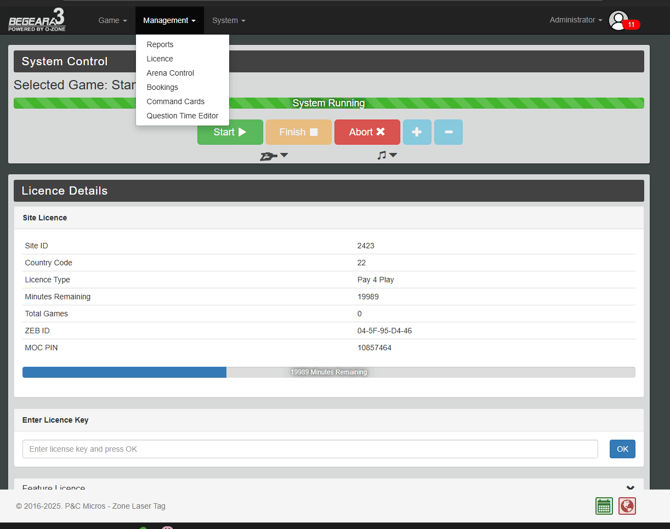Abort the game with red button
Viewport: 670px width, 529px height.
pos(367,132)
